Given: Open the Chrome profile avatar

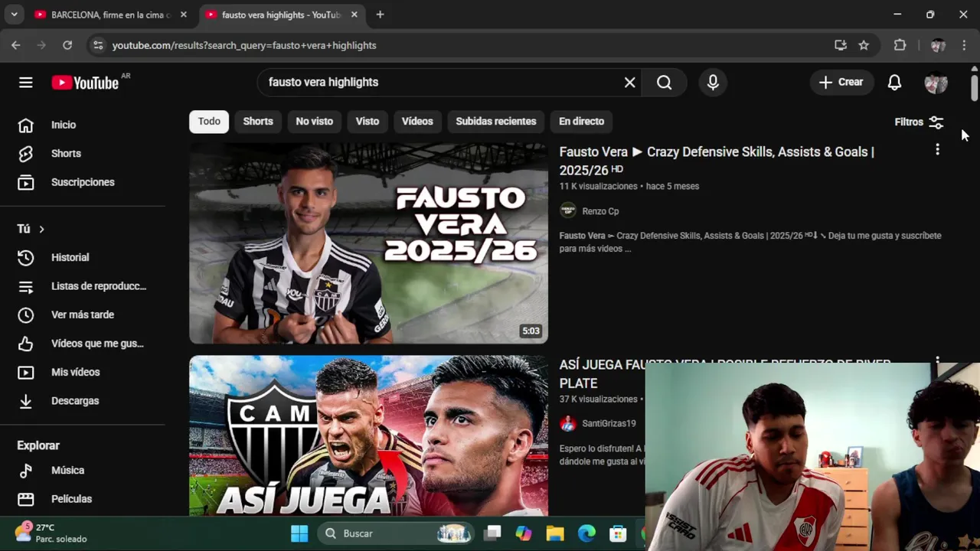Looking at the screenshot, I should tap(938, 45).
